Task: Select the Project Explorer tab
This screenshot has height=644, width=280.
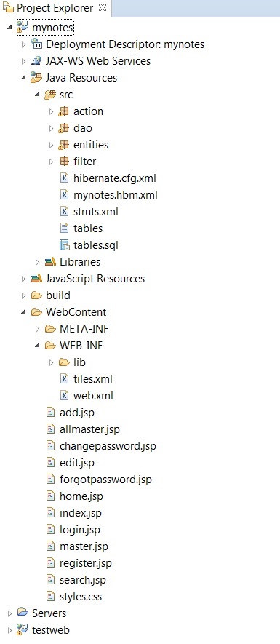Action: [x=49, y=8]
